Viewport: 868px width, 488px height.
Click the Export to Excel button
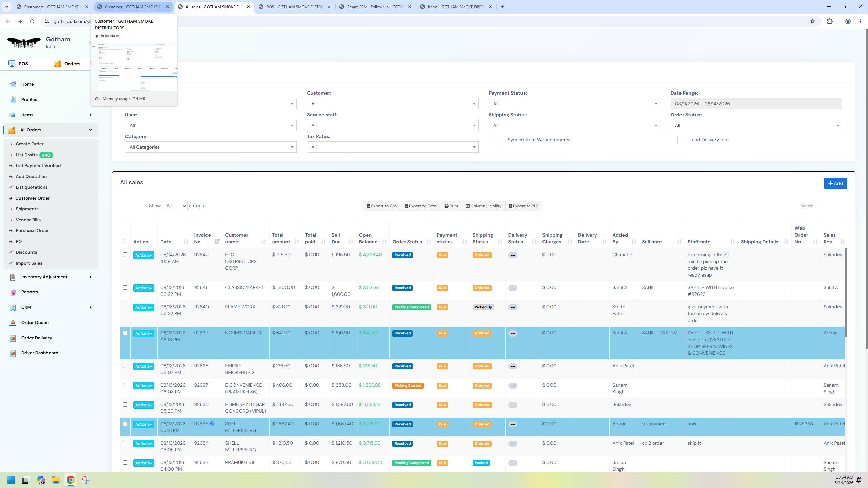click(421, 206)
